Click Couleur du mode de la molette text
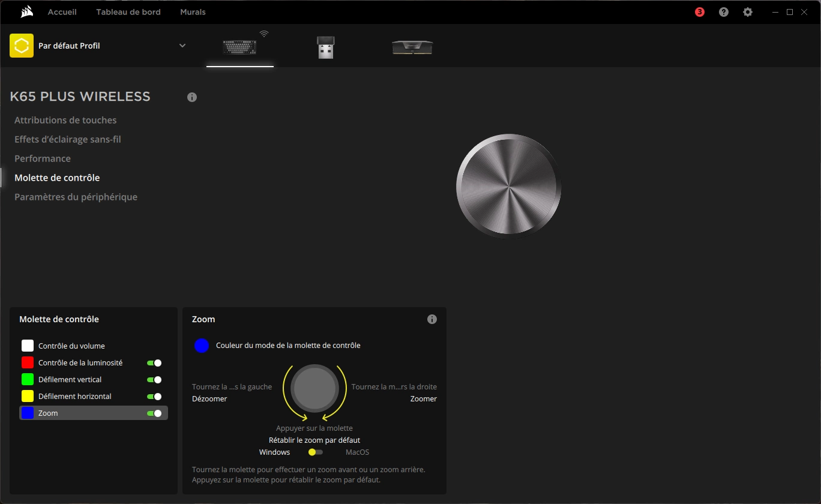 [x=288, y=346]
